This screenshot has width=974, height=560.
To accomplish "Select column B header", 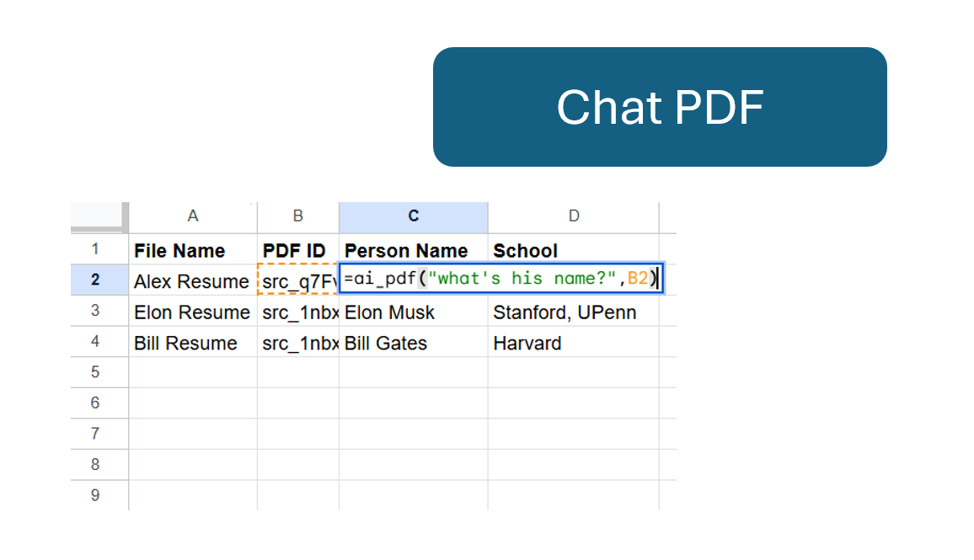I will coord(298,216).
